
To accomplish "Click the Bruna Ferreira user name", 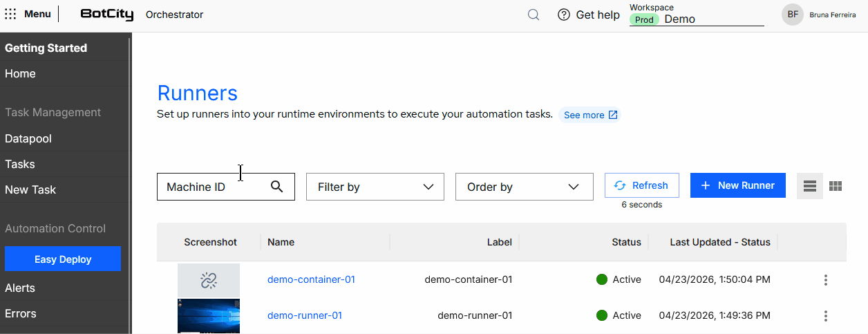I will point(833,15).
